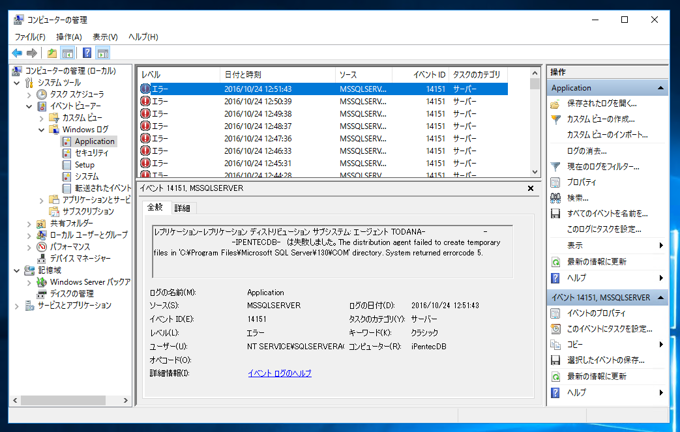Collapse イベント 14151, MSSQLSERVER actions section
Screen dimensions: 680x432
coord(660,298)
